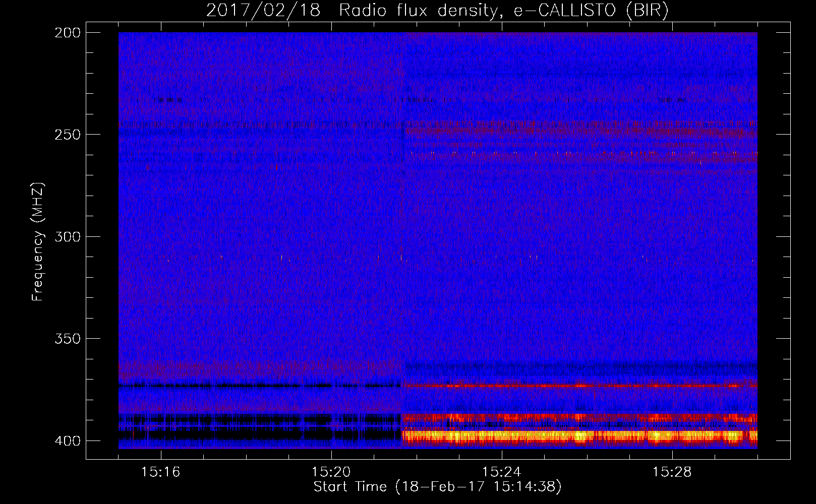Click the 250 frequency tick label
Viewport: 816px width, 504px height.
pos(67,135)
